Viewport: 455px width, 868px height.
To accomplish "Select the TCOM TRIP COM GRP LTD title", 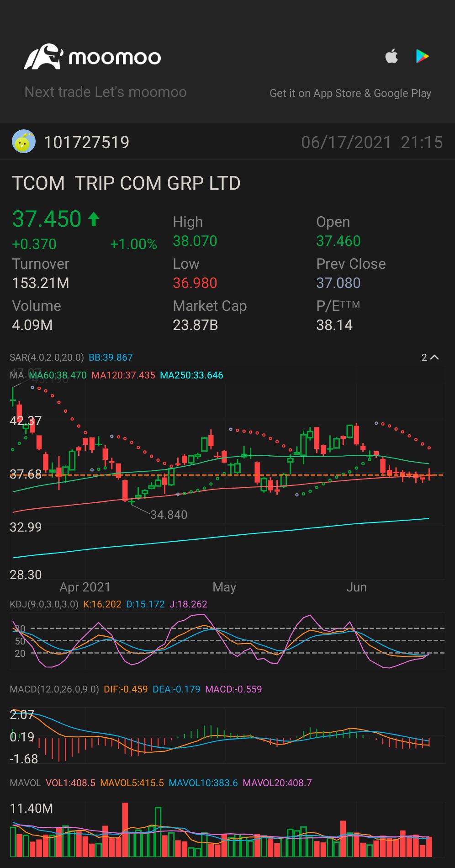I will coord(126,183).
